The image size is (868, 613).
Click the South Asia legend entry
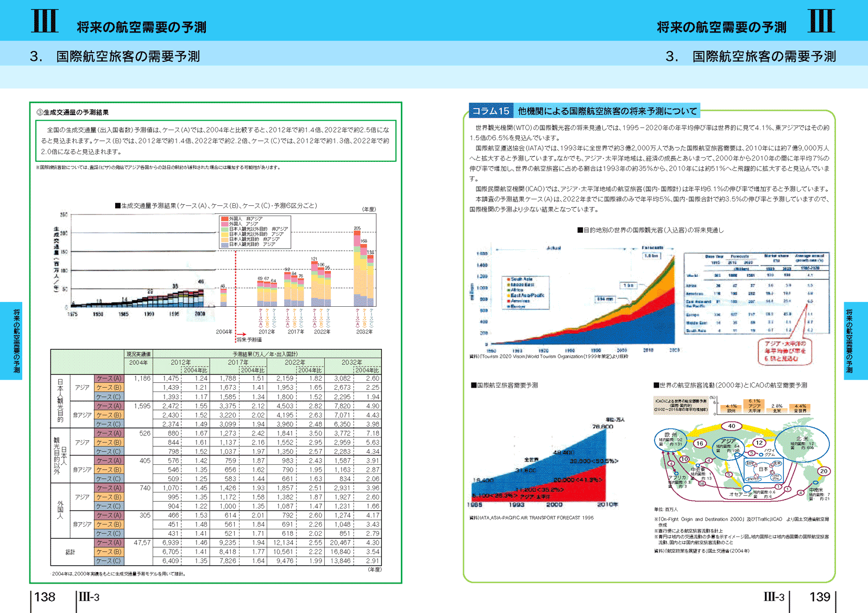pyautogui.click(x=520, y=279)
